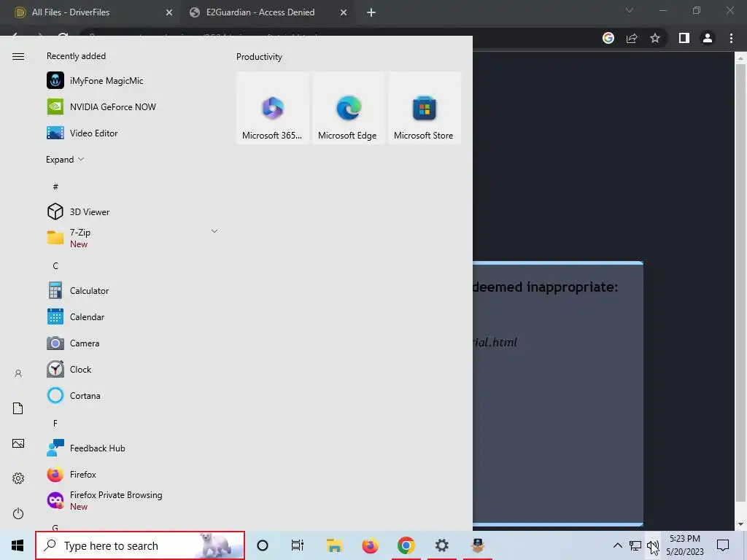The image size is (747, 560).
Task: Open Calendar app
Action: click(131, 316)
